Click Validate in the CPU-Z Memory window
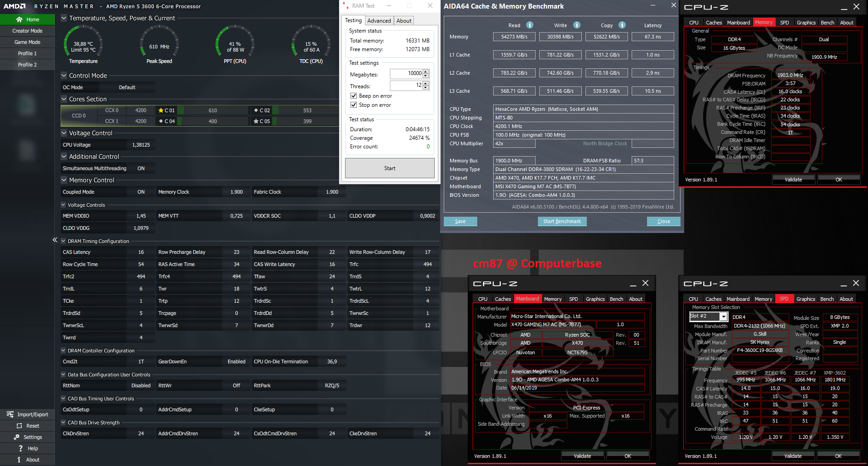Screen dimensions: 868x466 coord(793,180)
